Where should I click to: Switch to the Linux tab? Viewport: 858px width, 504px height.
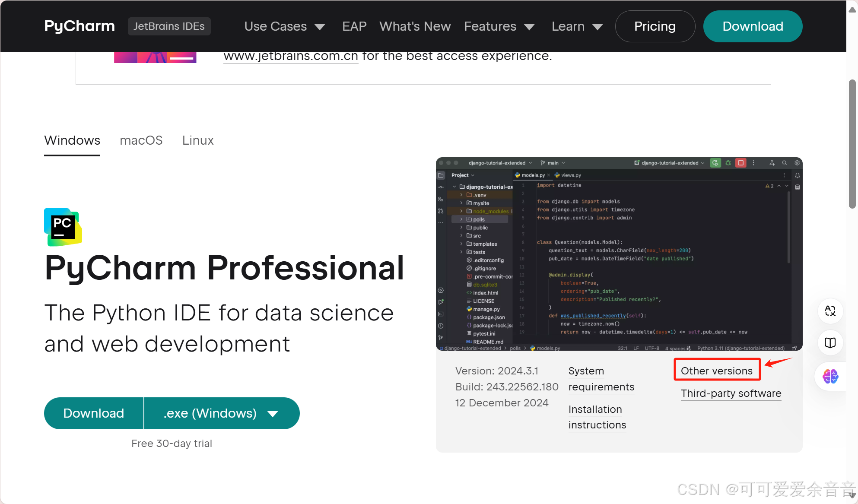pyautogui.click(x=198, y=141)
